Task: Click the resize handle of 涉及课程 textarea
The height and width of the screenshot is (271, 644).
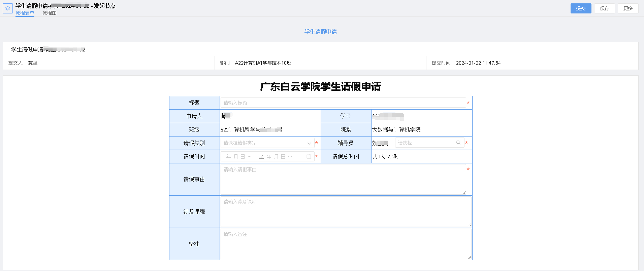Action: pos(469,225)
